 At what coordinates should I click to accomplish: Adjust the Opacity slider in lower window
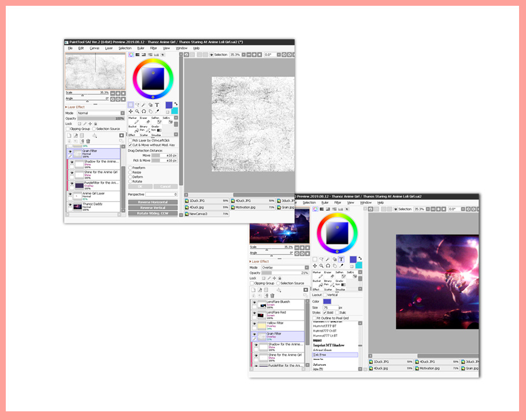[x=285, y=273]
